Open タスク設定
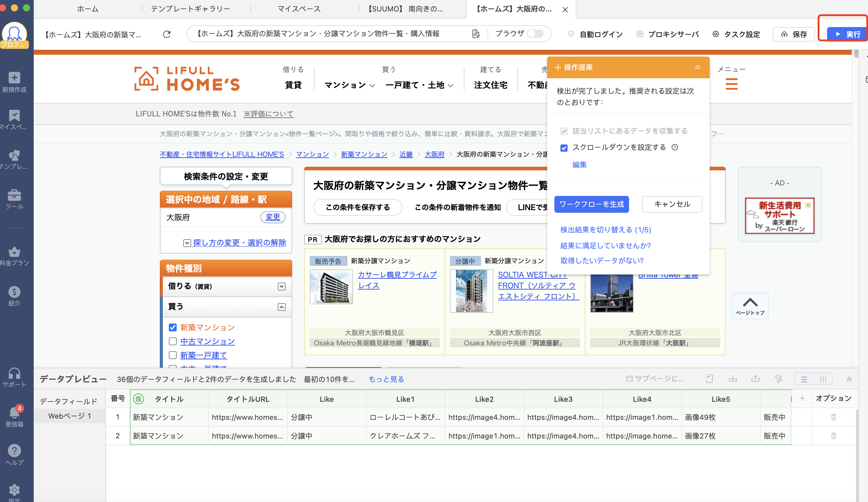Screen dimensions: 868x502 coord(736,34)
